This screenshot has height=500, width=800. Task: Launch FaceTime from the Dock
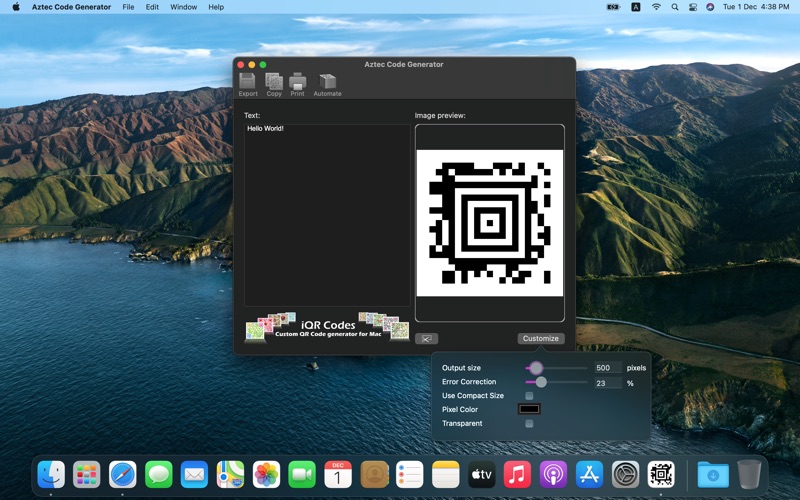302,475
